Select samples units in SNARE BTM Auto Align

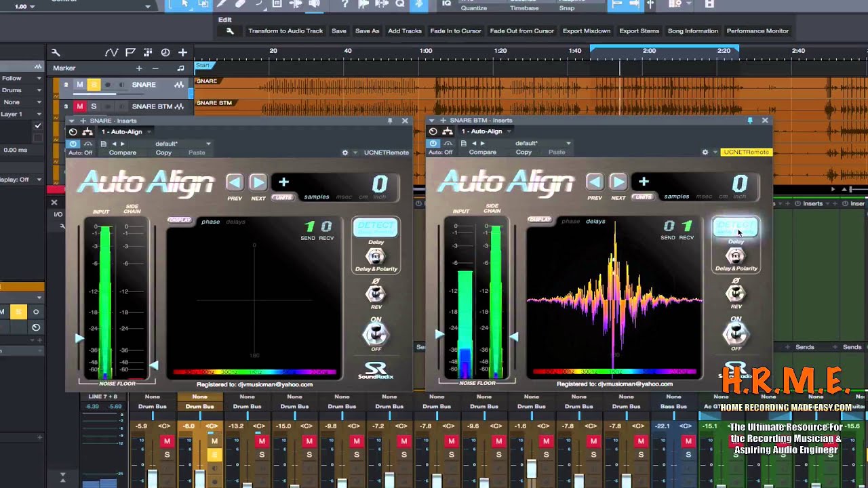(676, 197)
